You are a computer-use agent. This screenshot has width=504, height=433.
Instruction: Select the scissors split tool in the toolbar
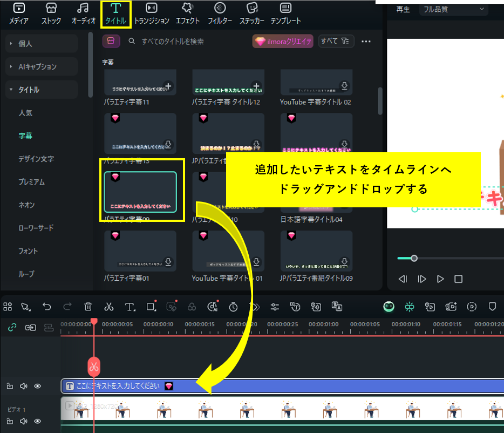point(109,307)
